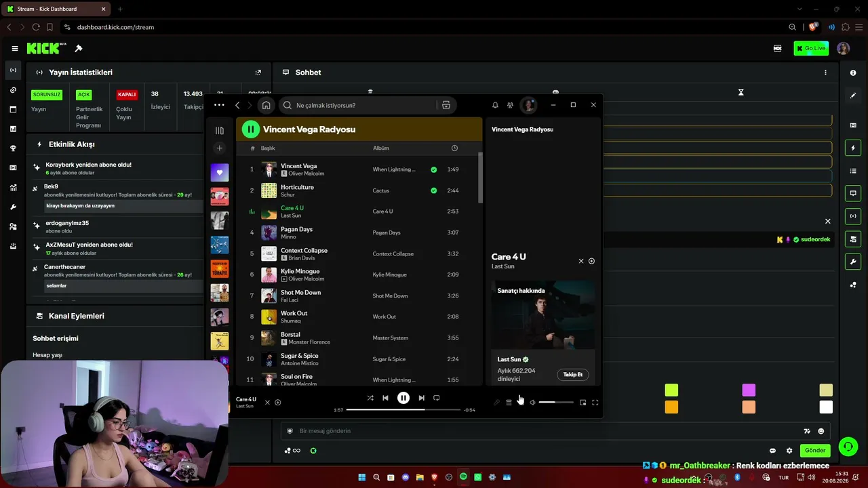Show Spotify friend activity

point(510,105)
